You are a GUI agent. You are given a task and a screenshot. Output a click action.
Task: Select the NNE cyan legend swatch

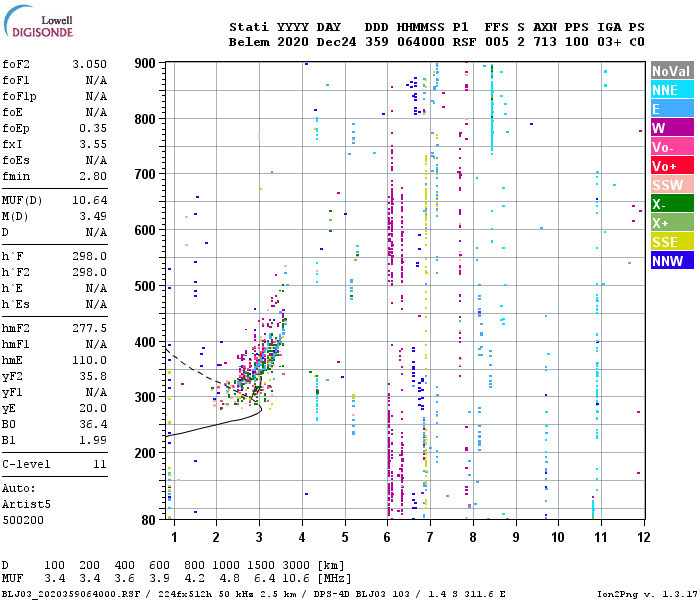[672, 90]
